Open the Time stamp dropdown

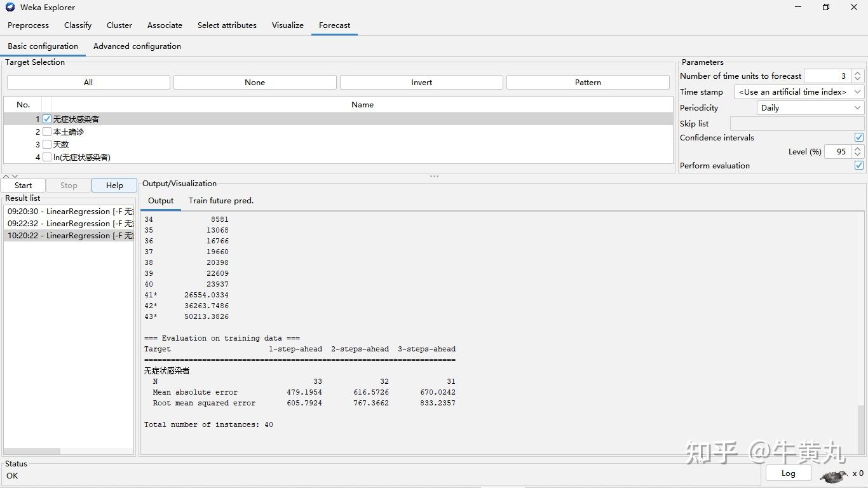(x=798, y=91)
